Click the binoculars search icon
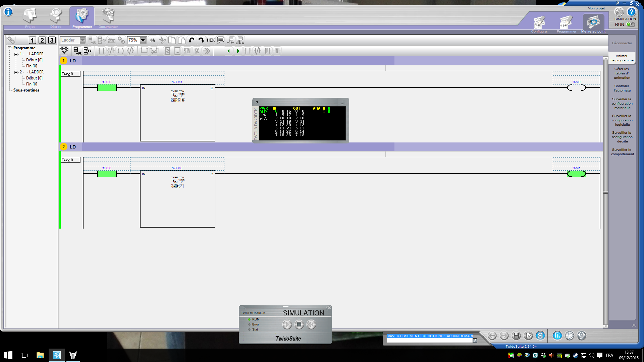The height and width of the screenshot is (362, 644). 152,40
